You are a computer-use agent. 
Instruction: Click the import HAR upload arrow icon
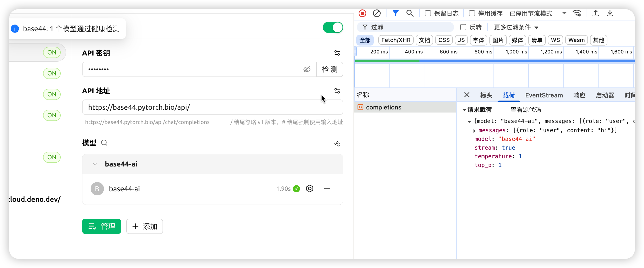click(596, 13)
